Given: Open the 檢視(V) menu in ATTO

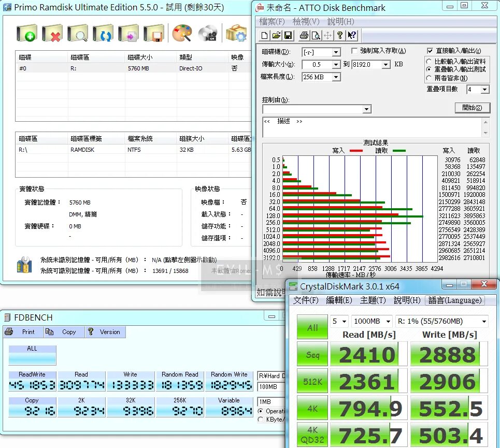Looking at the screenshot, I should [306, 22].
